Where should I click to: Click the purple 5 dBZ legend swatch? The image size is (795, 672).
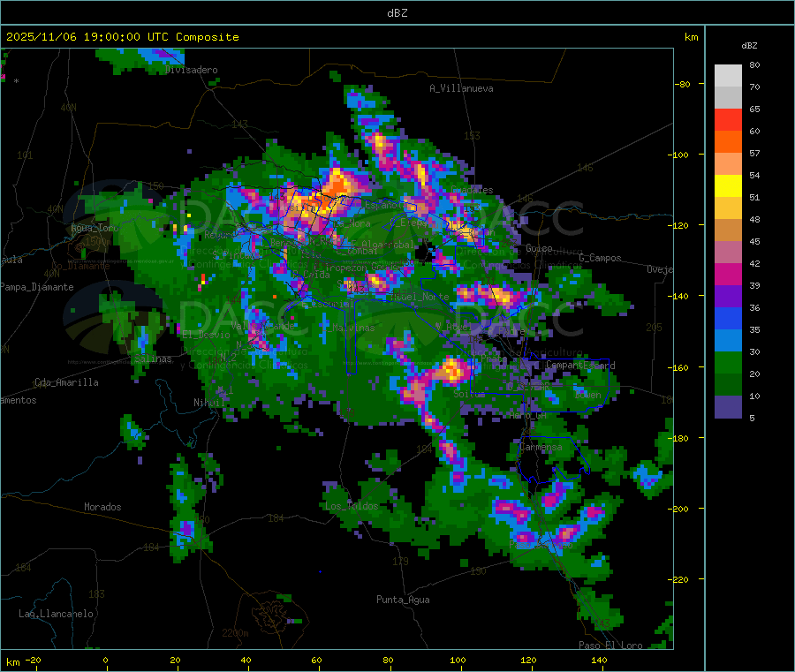click(x=728, y=407)
